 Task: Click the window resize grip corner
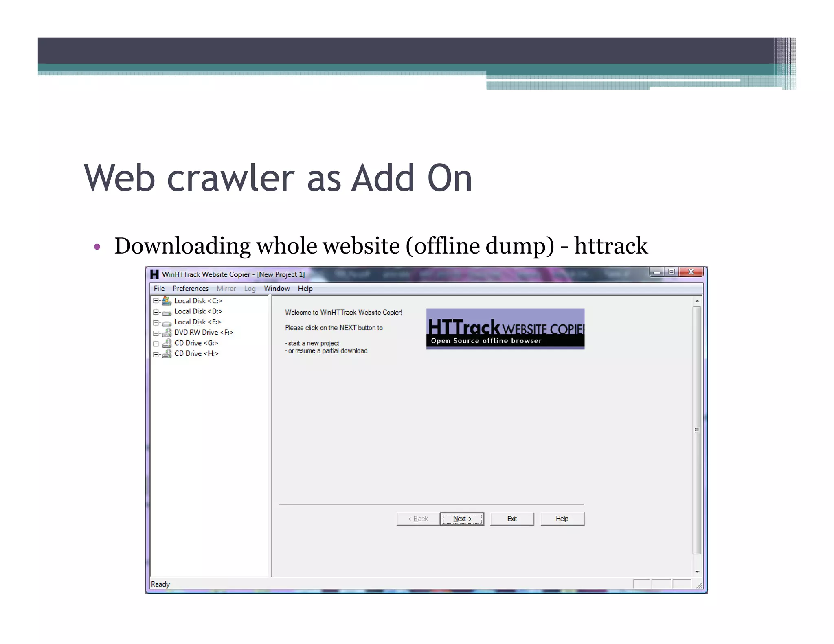pos(699,585)
